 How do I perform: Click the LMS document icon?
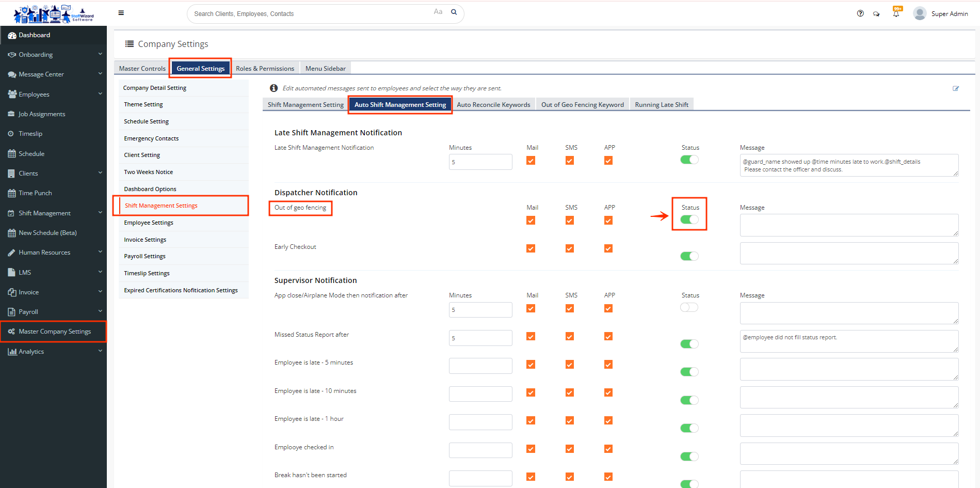[x=11, y=272]
